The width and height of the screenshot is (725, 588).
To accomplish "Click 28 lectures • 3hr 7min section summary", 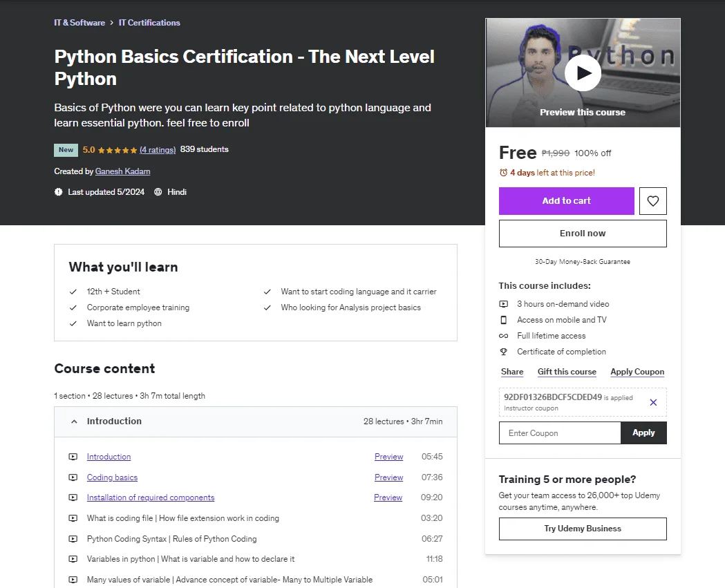I will [403, 421].
